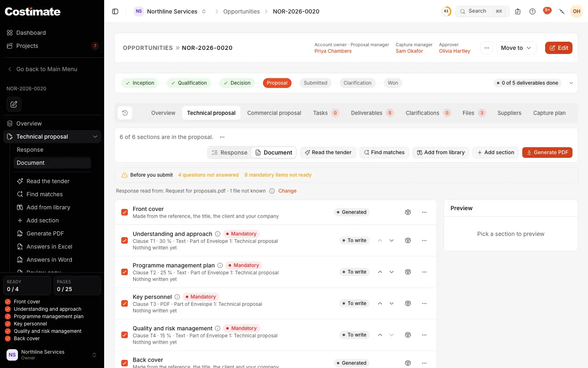Open Answers in Excel in sidebar
Image resolution: width=588 pixels, height=368 pixels.
coord(49,247)
